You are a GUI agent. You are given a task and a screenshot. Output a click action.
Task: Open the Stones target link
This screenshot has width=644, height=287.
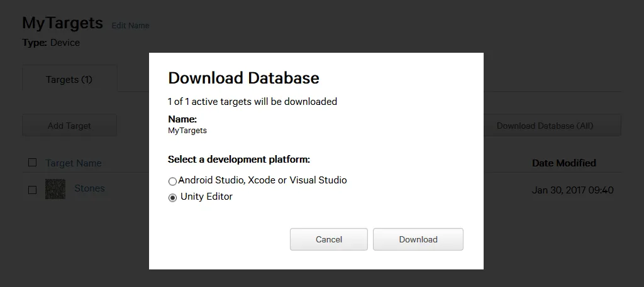click(89, 188)
